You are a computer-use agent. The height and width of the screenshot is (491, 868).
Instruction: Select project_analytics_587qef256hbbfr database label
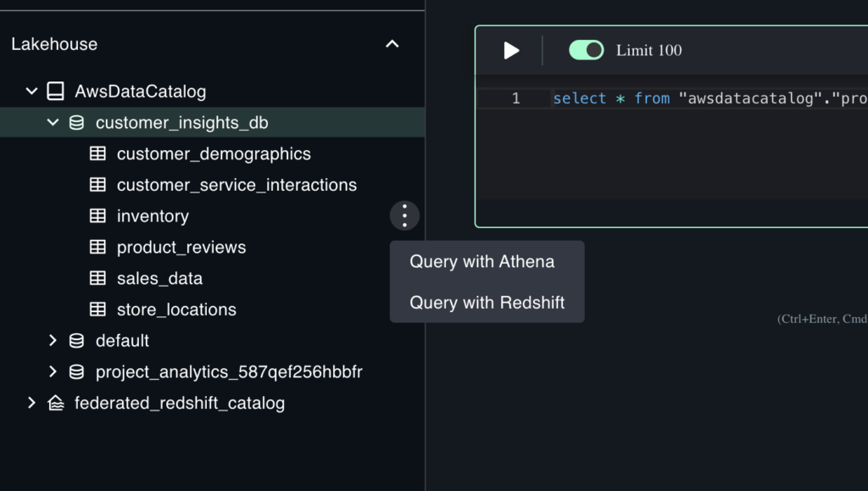coord(229,372)
